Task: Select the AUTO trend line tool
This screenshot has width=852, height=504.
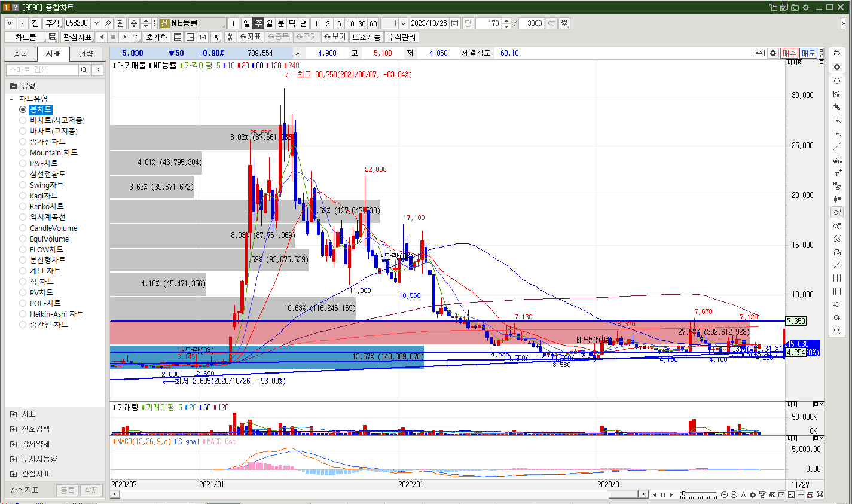Action: click(x=837, y=160)
